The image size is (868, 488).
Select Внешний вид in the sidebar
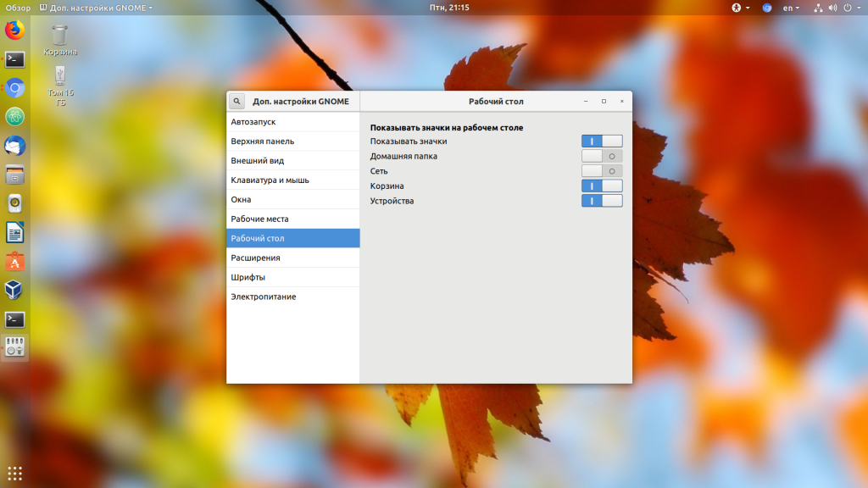pos(292,160)
